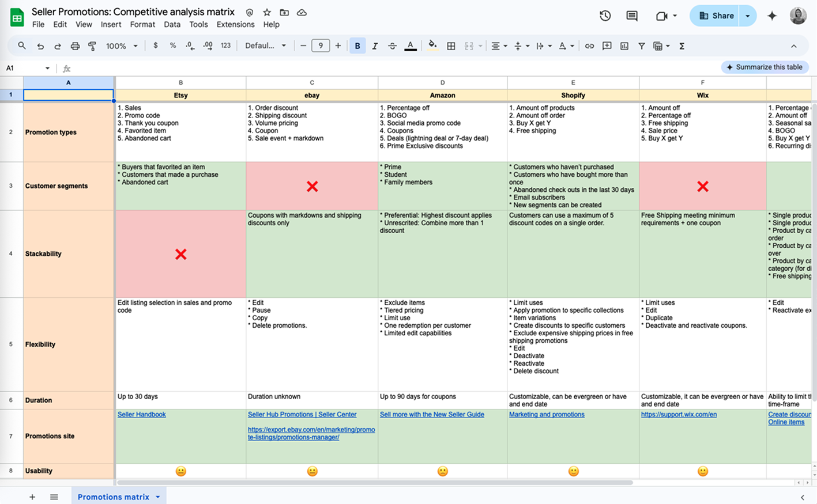This screenshot has height=504, width=817.
Task: Click the Redo arrow in the toolbar
Action: point(57,46)
